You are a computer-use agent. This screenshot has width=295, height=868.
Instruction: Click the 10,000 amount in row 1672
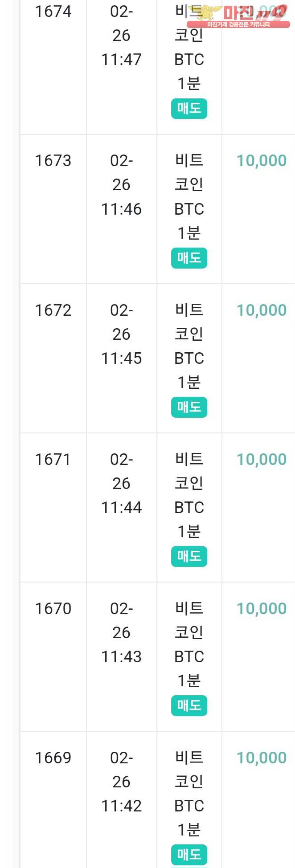pos(262,310)
